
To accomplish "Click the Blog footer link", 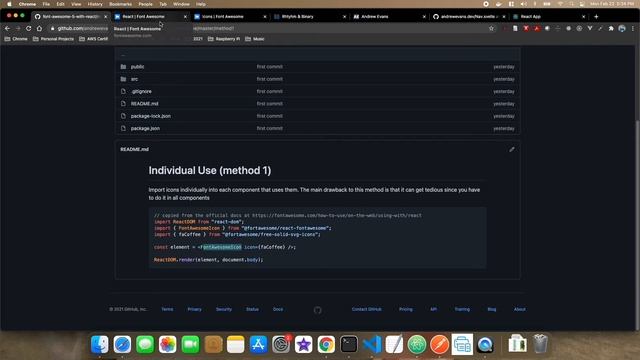I will coord(492,309).
